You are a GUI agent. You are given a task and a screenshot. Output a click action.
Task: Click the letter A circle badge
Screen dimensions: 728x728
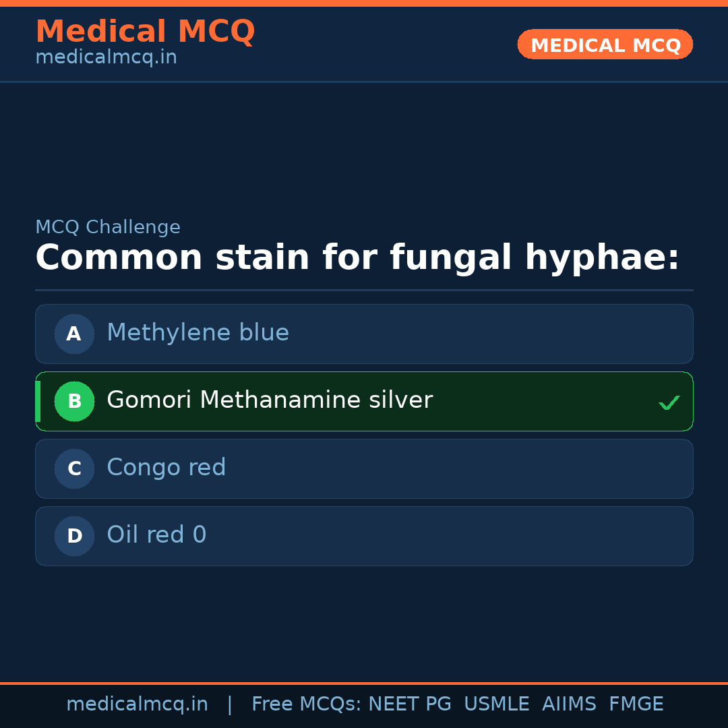(x=74, y=334)
